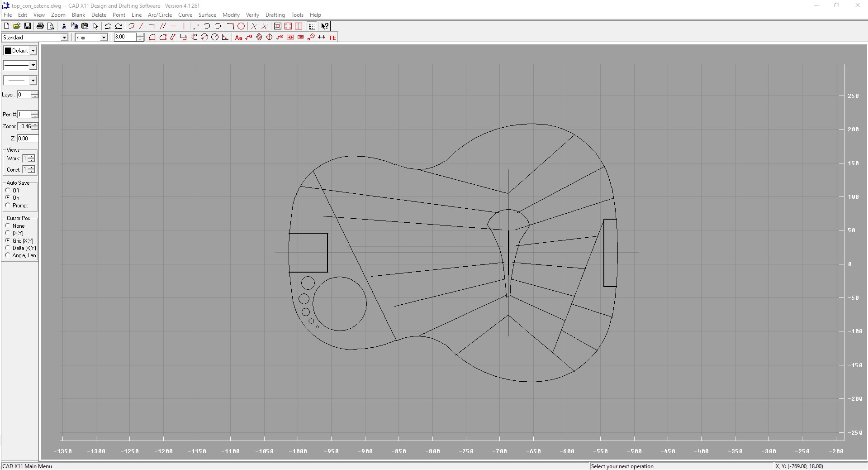The width and height of the screenshot is (868, 470).
Task: Select the vertical line tool
Action: click(x=184, y=26)
